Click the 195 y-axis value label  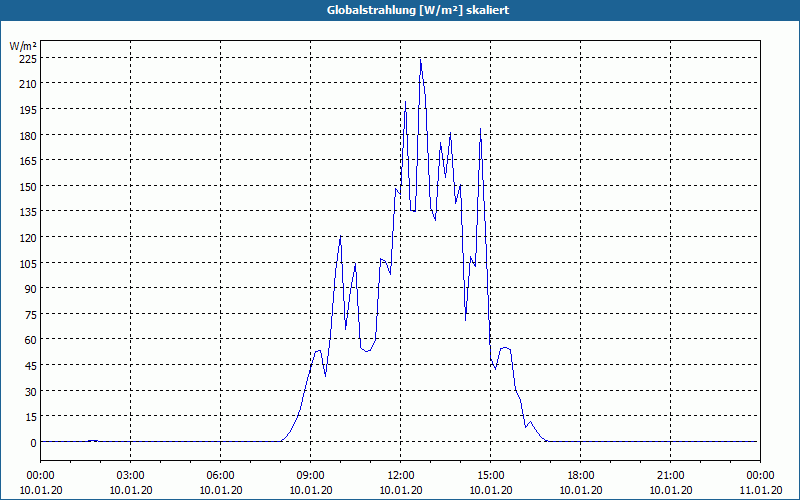(28, 110)
